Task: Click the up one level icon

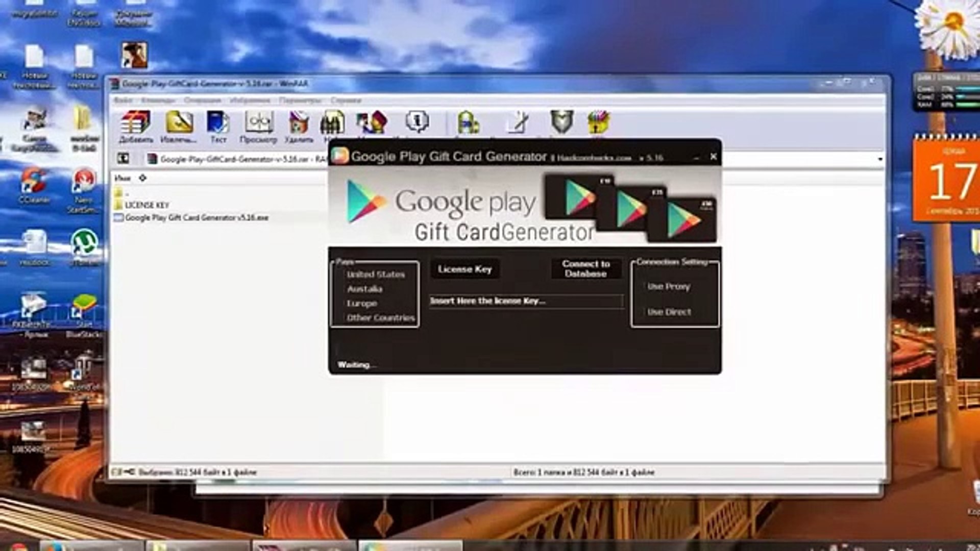Action: coord(123,159)
